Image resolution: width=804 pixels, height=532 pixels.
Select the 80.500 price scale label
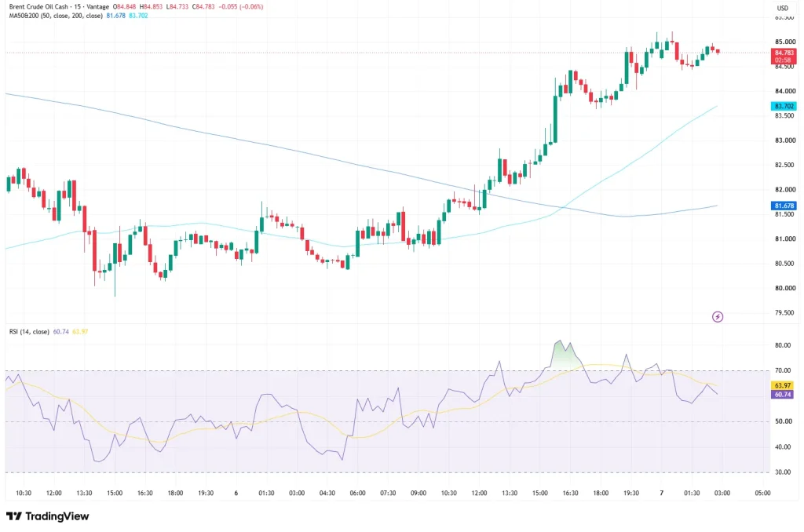[784, 263]
